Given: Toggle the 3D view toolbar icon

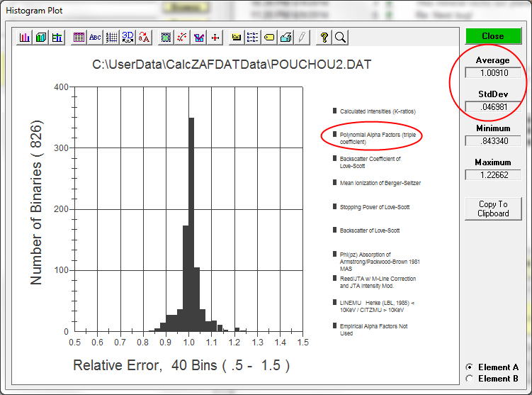Looking at the screenshot, I should coord(128,38).
